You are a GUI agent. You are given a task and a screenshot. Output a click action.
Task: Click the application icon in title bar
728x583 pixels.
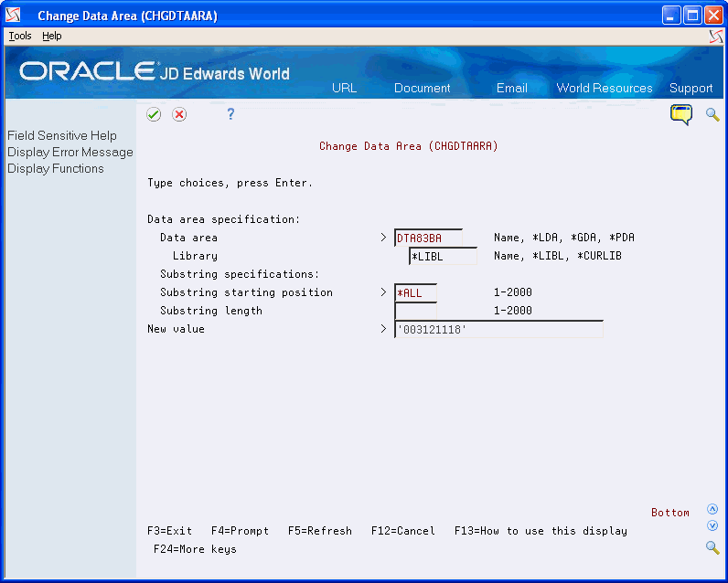pyautogui.click(x=13, y=16)
